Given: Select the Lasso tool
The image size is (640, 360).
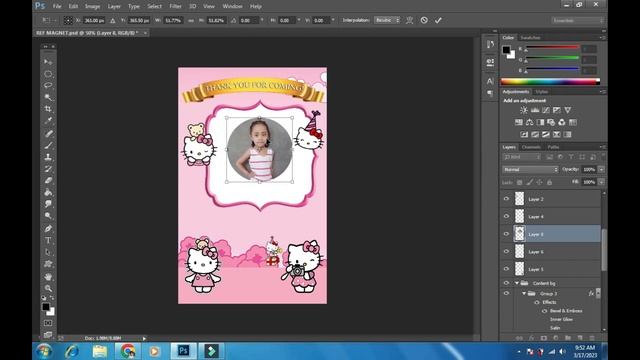Looking at the screenshot, I should click(x=48, y=85).
